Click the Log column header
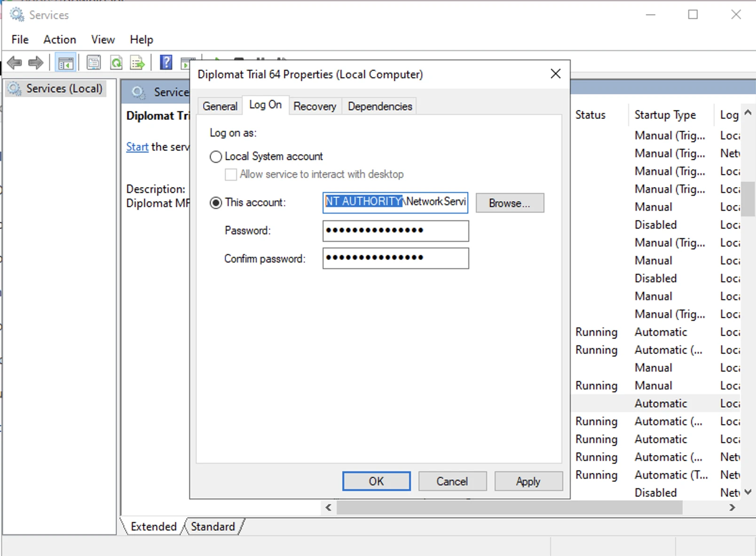Viewport: 756px width, 556px height. coord(729,115)
